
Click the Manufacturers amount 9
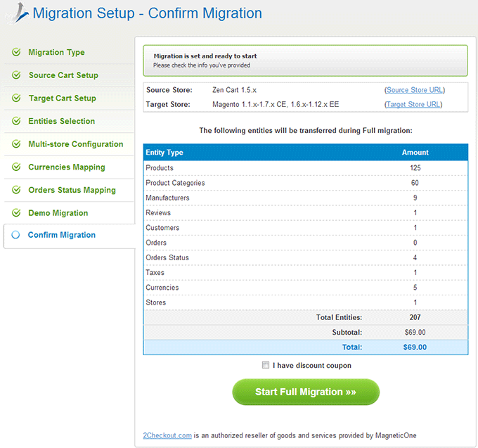415,198
